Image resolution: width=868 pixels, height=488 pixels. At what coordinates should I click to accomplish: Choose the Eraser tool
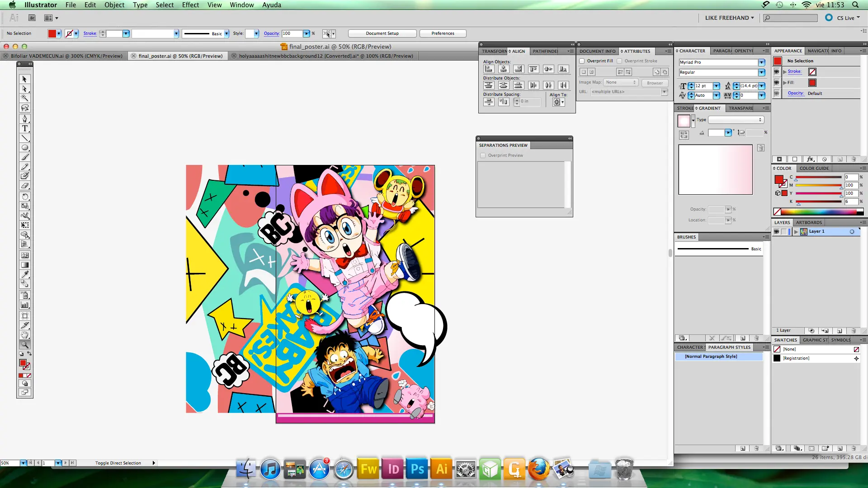24,185
